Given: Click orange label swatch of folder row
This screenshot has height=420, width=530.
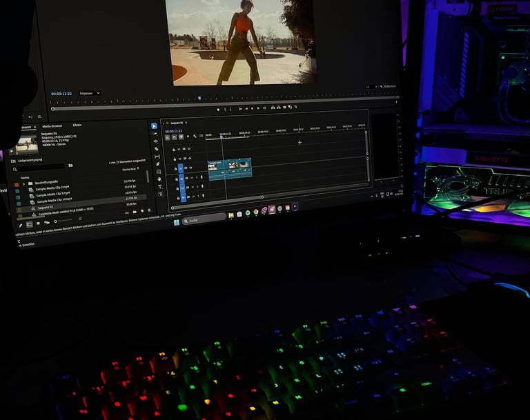Looking at the screenshot, I should coord(17,185).
